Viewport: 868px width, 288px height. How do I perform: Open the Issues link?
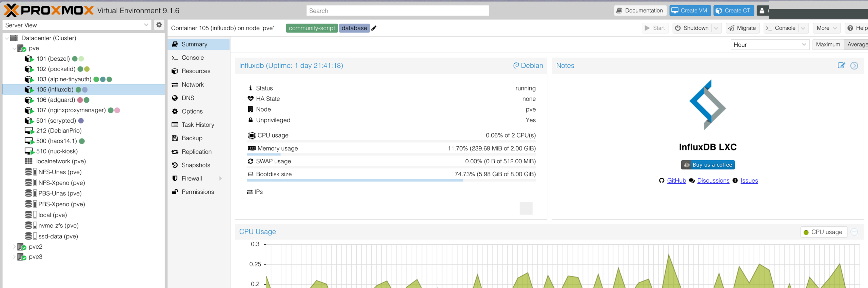coord(749,181)
